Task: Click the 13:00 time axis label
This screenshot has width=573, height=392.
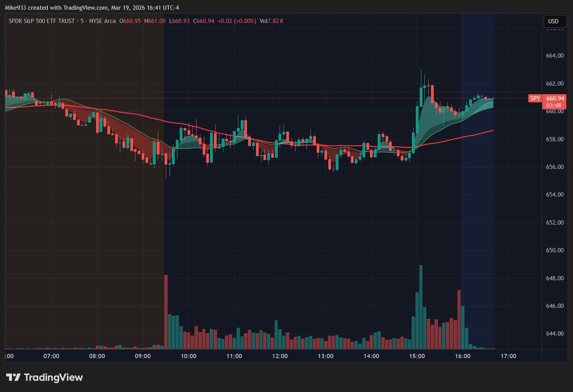Action: point(325,356)
